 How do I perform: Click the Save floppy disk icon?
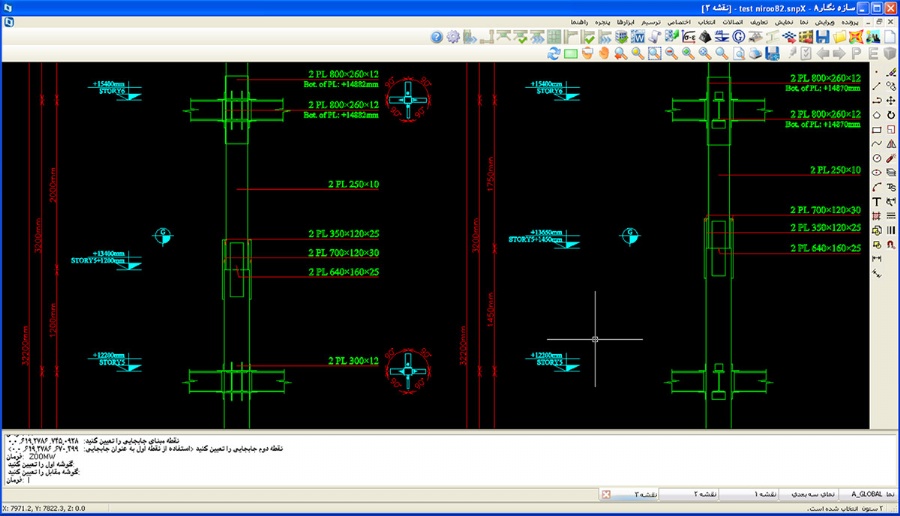[823, 37]
